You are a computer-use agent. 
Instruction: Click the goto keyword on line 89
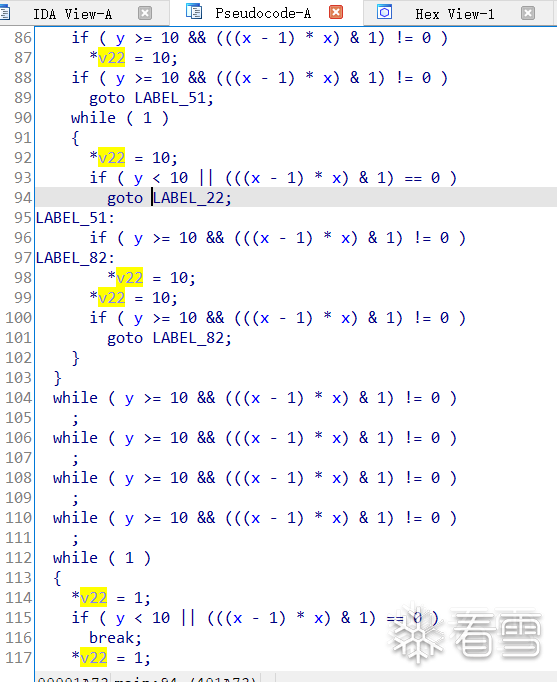click(107, 98)
